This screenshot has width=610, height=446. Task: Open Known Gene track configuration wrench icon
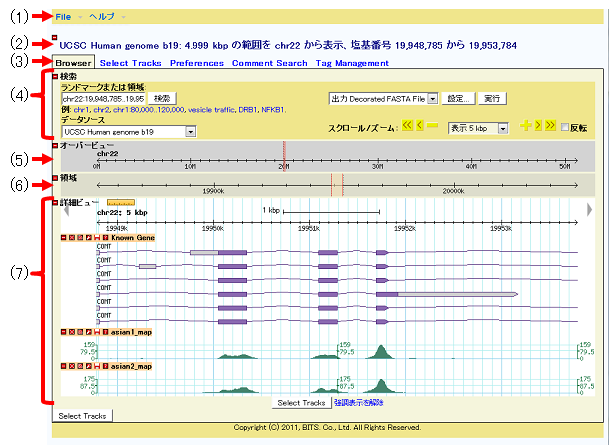coord(89,237)
